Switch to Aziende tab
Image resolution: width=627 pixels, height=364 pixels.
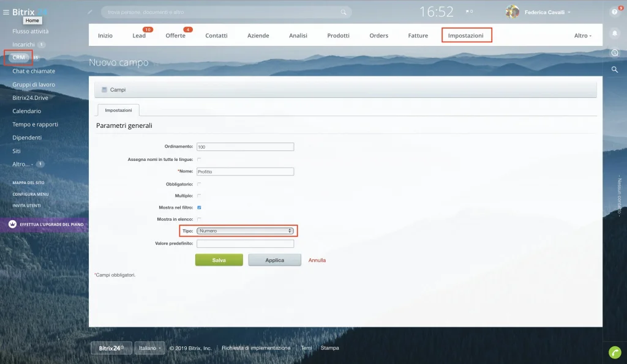point(258,35)
